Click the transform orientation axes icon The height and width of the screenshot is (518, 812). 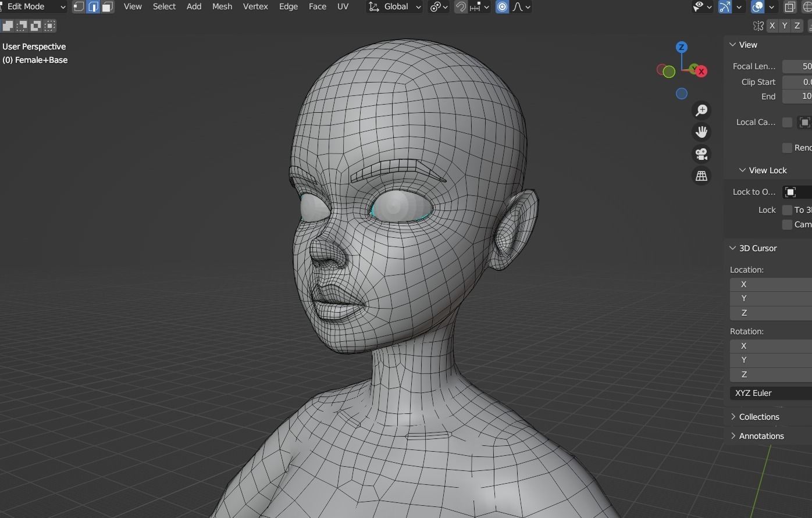coord(374,7)
